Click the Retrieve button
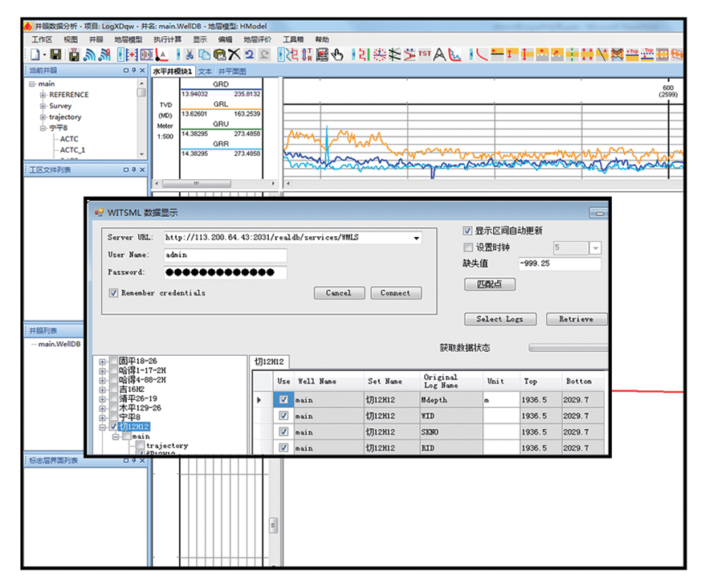705x588 pixels. click(577, 319)
